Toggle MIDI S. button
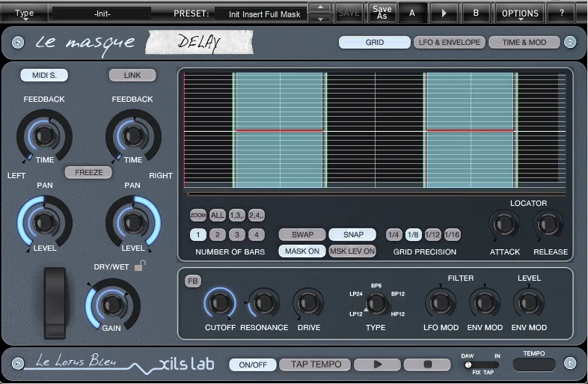Screen dimensions: 588x384 [44, 75]
